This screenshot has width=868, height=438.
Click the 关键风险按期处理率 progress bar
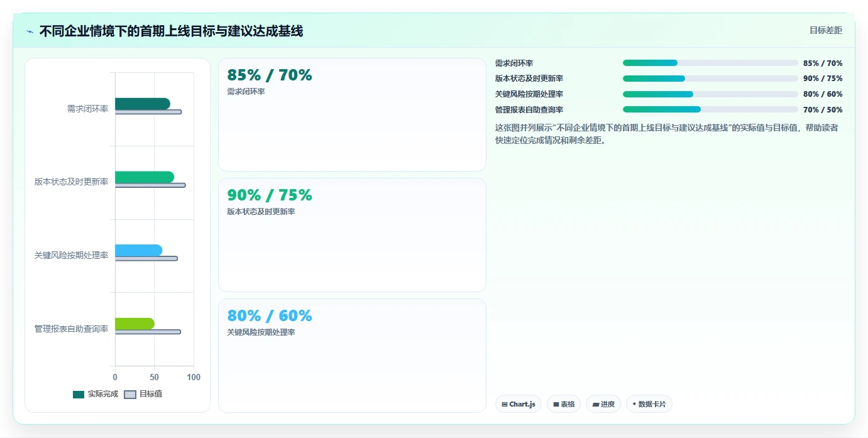tap(710, 94)
